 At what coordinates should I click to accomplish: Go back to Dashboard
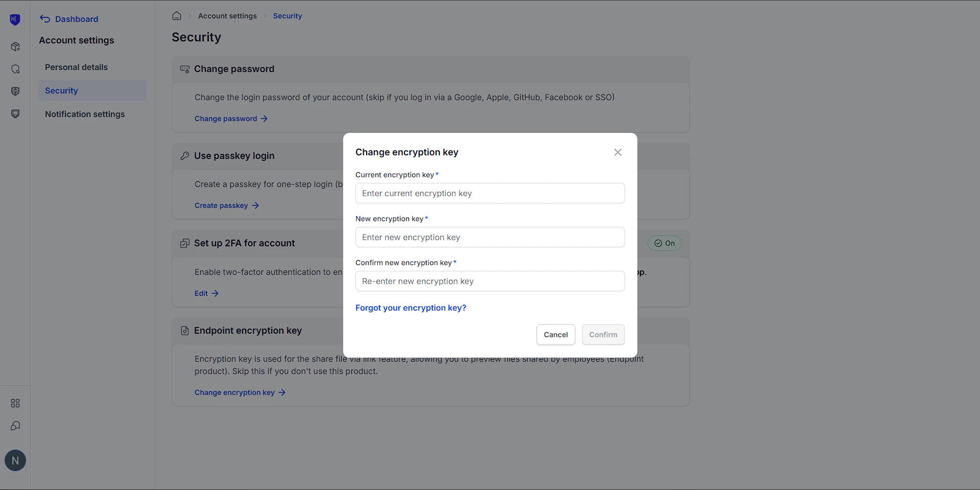coord(77,19)
